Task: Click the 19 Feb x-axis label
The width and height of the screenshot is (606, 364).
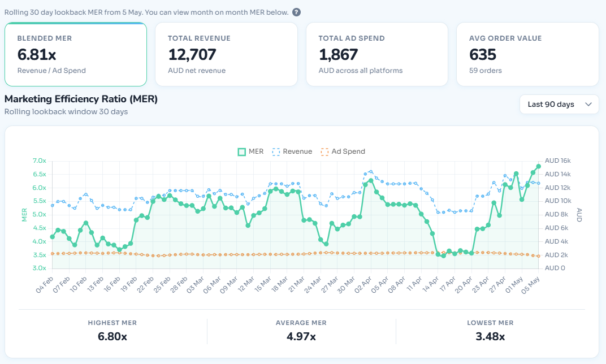Action: (129, 284)
